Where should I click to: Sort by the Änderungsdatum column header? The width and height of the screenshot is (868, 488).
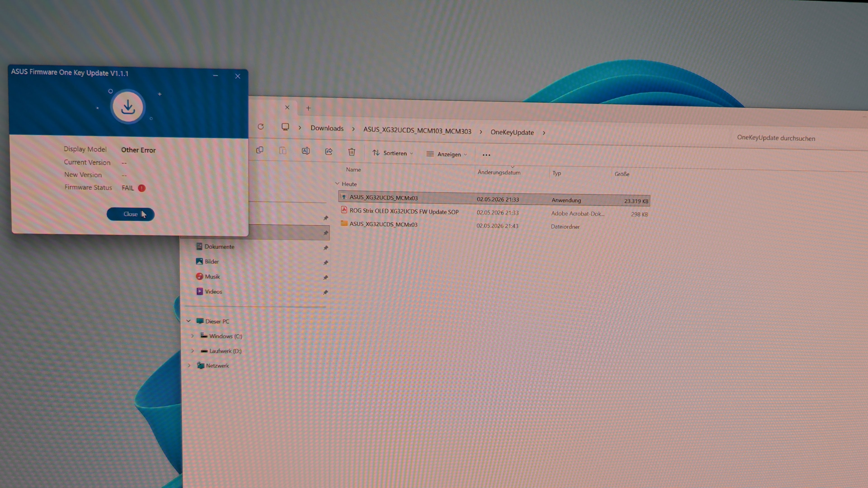tap(499, 172)
